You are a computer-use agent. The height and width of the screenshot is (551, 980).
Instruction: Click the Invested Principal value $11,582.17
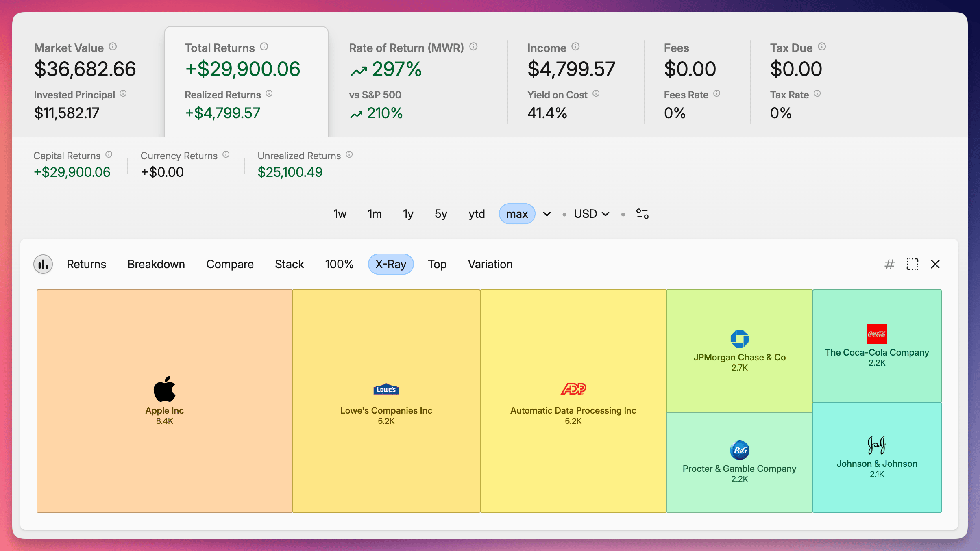[x=67, y=113]
